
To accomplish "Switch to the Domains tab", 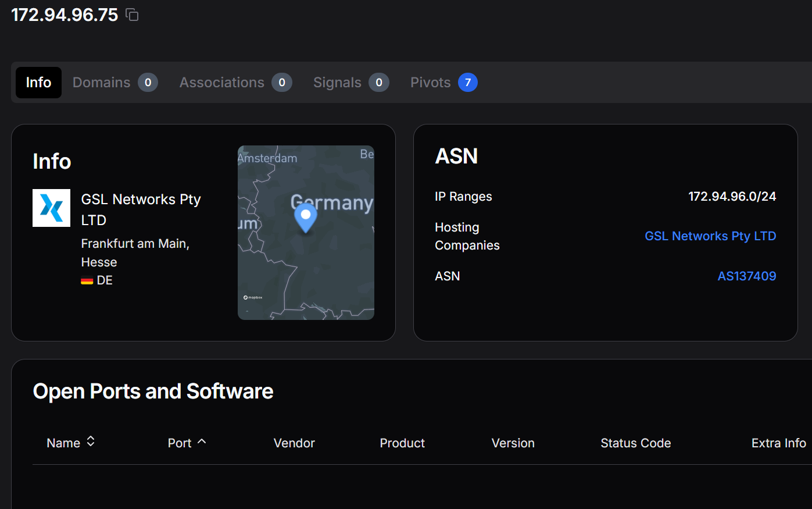I will click(x=102, y=83).
